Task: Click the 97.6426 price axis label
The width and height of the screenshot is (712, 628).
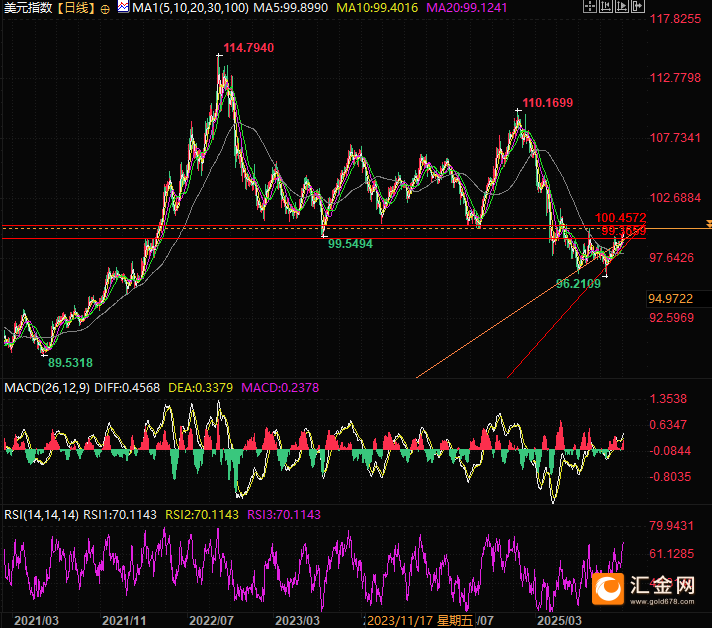Action: (x=672, y=257)
